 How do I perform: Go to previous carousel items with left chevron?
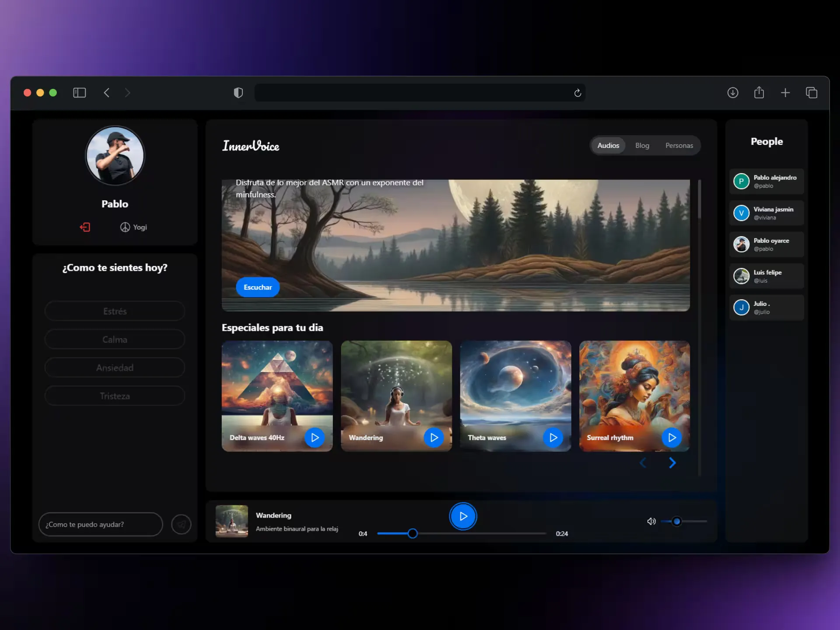tap(643, 463)
